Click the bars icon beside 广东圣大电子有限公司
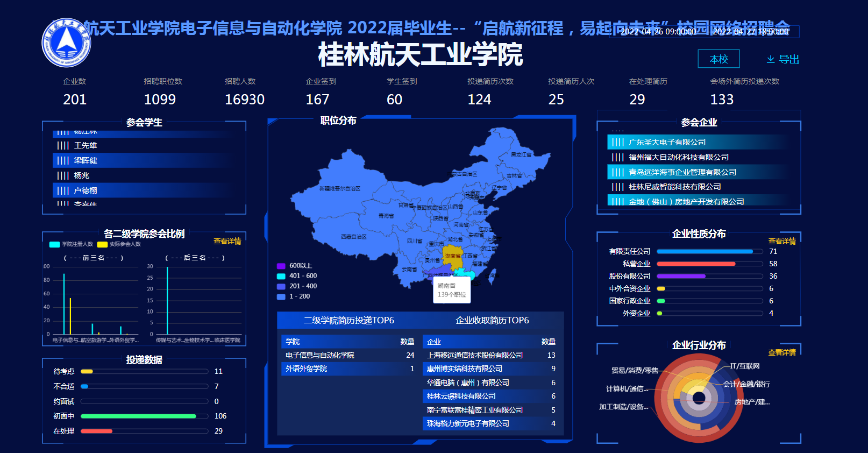 click(618, 143)
